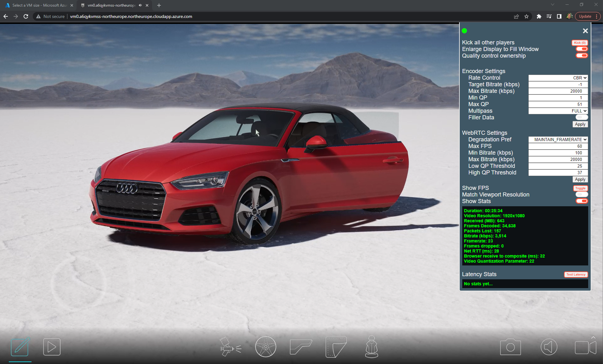603x364 pixels.
Task: Mute tab via speaker icon on tab
Action: tap(140, 5)
